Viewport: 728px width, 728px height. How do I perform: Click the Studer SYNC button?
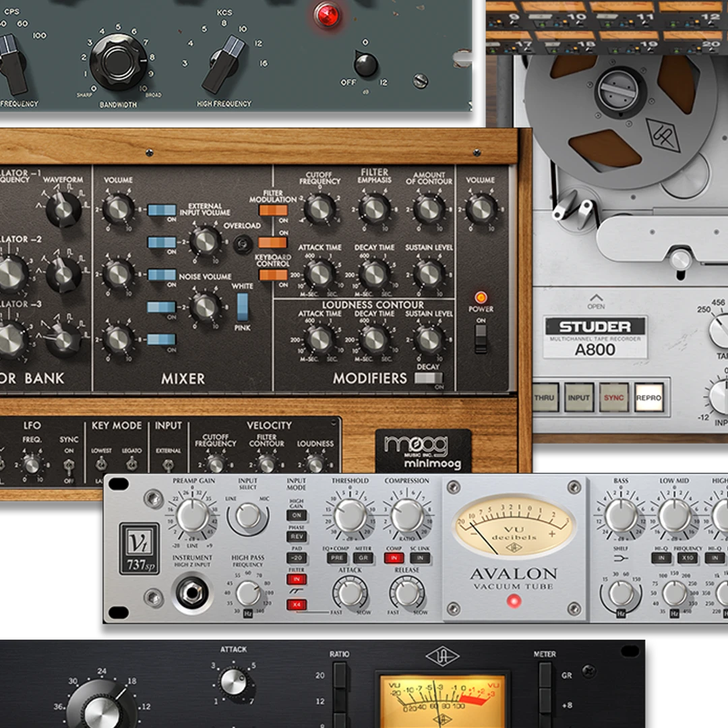pos(614,398)
